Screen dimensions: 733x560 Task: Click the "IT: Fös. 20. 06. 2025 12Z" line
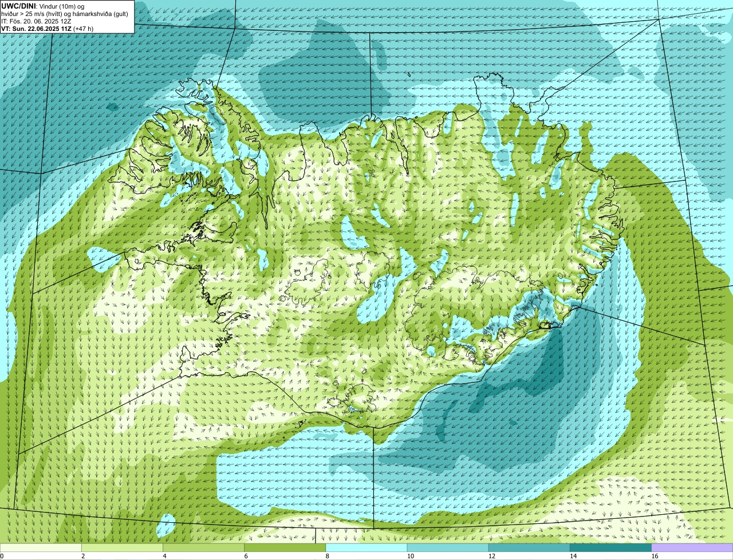point(36,21)
